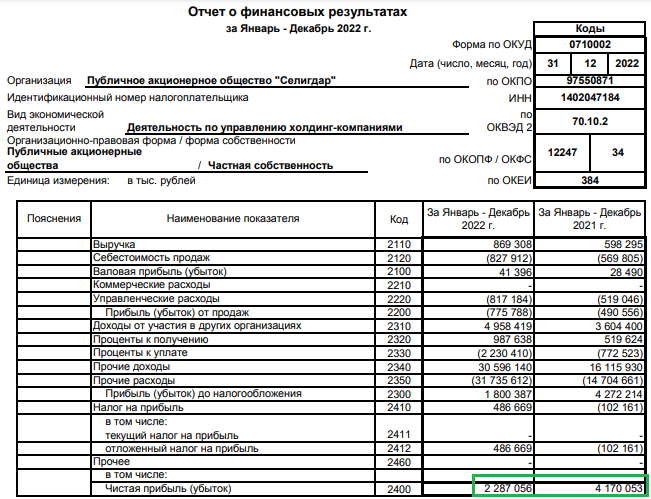Click net profit 2021 value 4 170 053
The height and width of the screenshot is (499, 651).
click(619, 489)
